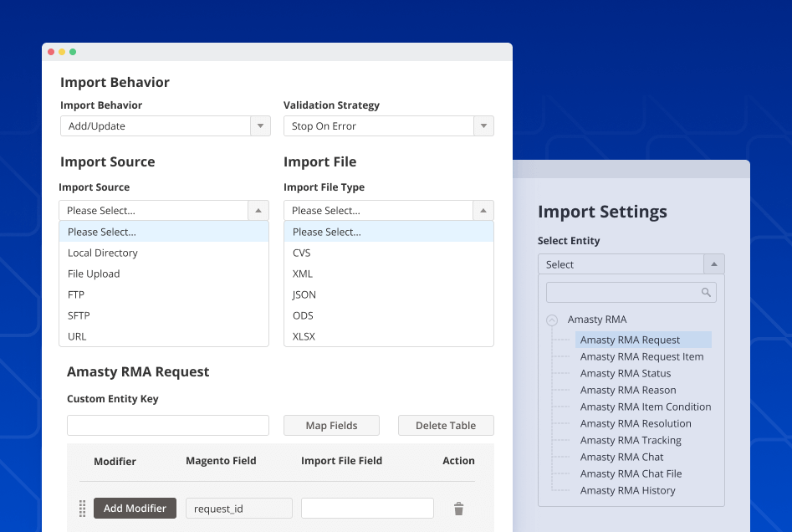The image size is (792, 532).
Task: Click the magnifier icon in entity search field
Action: (705, 292)
